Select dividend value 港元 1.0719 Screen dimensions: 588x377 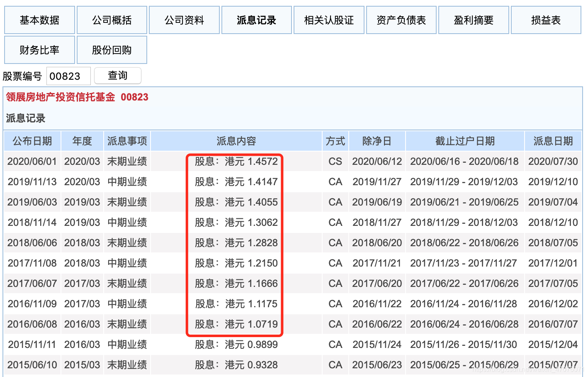tap(251, 324)
